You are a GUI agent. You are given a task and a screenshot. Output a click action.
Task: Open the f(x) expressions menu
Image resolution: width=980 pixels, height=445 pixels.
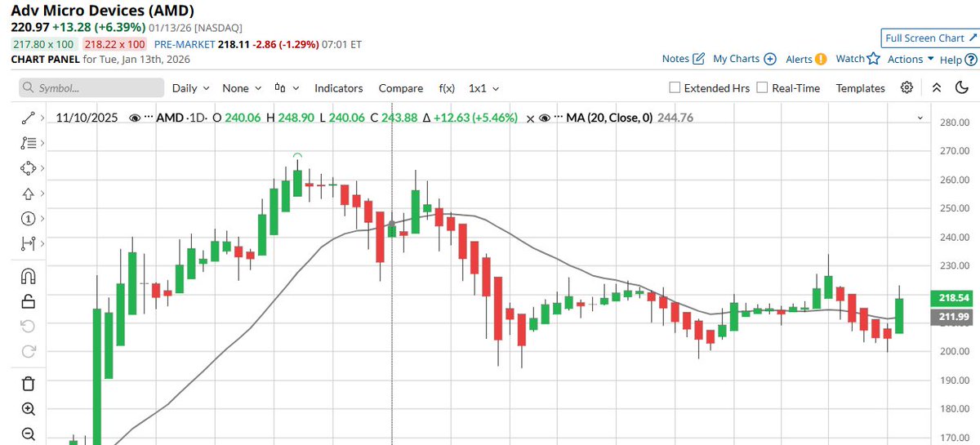coord(447,87)
